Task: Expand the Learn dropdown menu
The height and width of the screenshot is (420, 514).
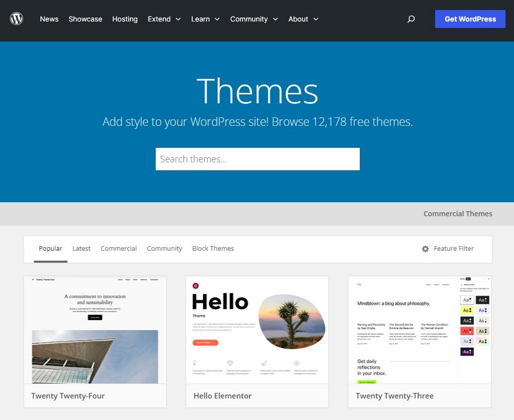Action: click(x=205, y=19)
